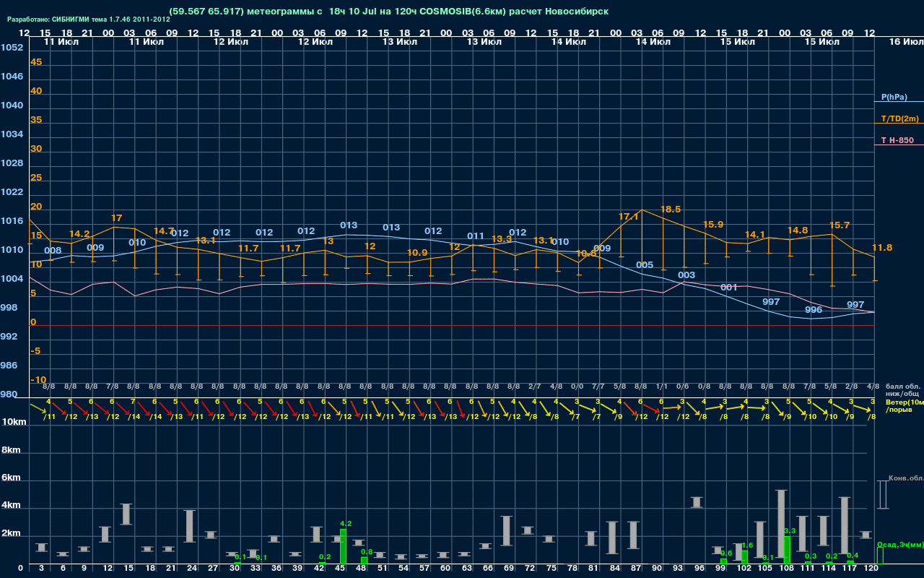The width and height of the screenshot is (924, 578).
Task: Click the балл обл. ниж/общ label
Action: tap(903, 391)
